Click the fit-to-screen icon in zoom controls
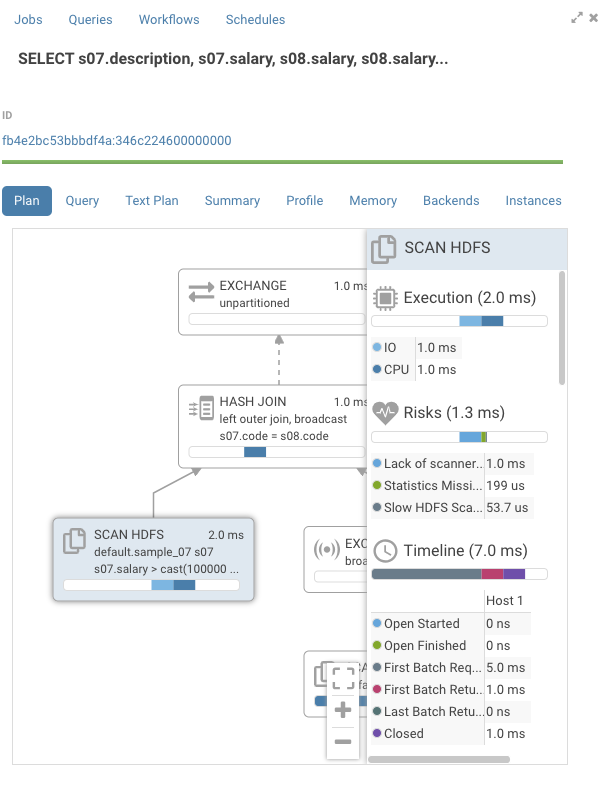605x800 pixels. [343, 678]
